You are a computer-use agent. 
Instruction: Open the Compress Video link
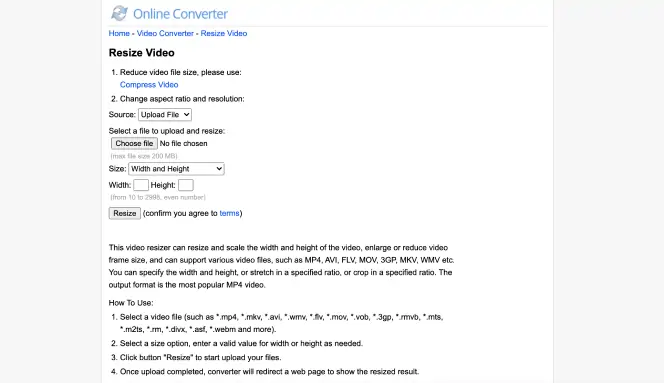click(x=149, y=85)
